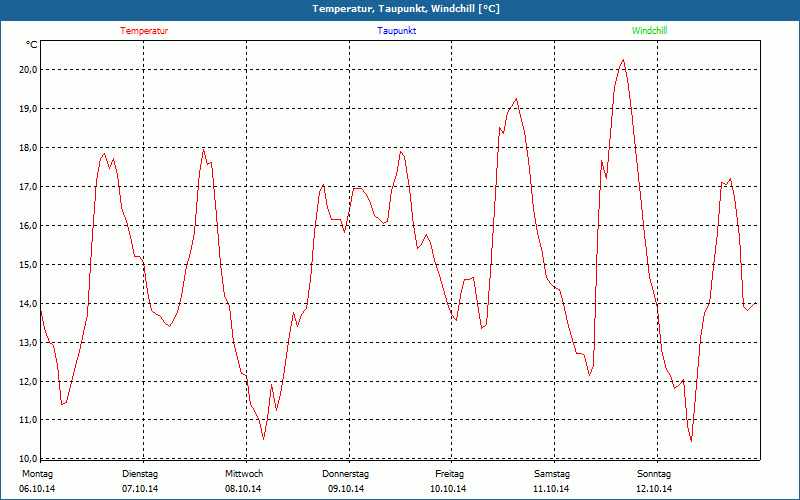Click the date 10.10.14

[448, 489]
